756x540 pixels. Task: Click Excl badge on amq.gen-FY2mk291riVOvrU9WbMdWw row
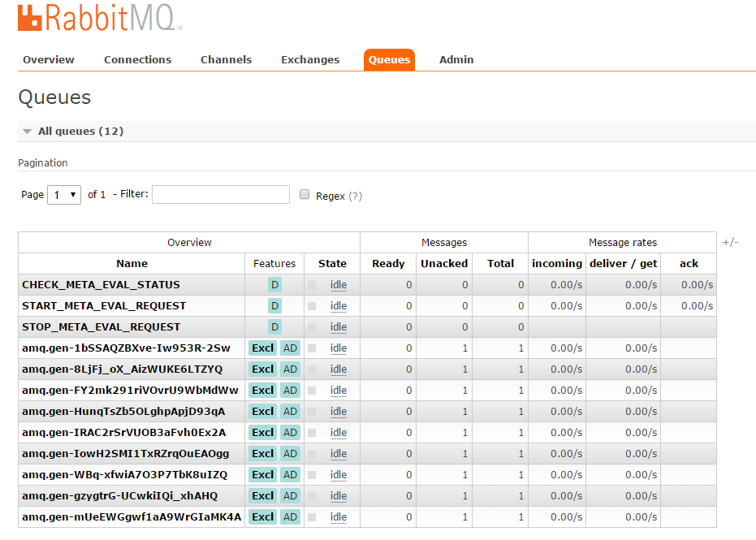(263, 391)
